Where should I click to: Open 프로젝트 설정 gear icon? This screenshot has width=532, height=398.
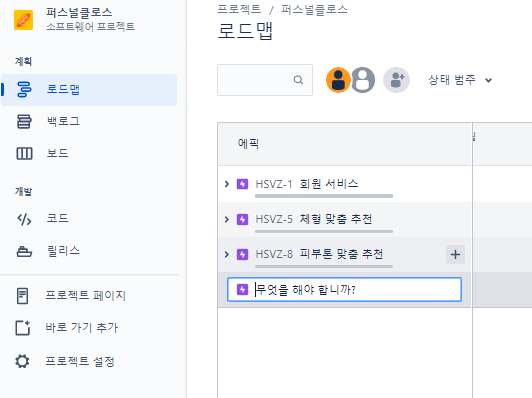click(x=22, y=361)
